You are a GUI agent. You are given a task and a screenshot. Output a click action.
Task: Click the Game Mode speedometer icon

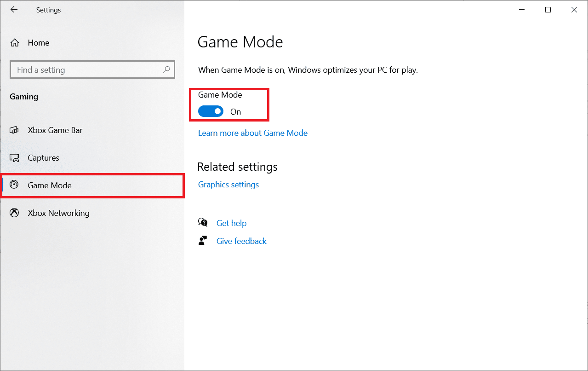point(15,185)
